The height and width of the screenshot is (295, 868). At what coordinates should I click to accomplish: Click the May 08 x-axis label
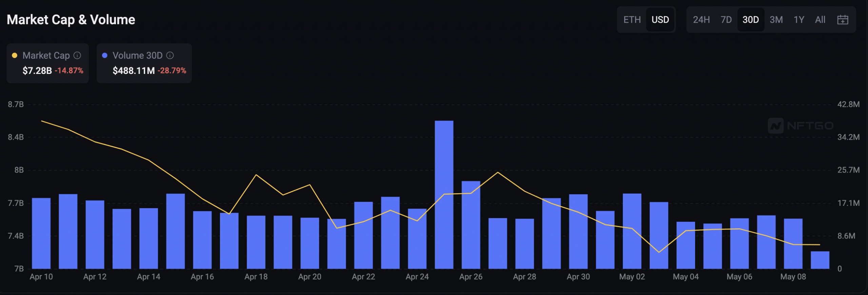(x=793, y=277)
